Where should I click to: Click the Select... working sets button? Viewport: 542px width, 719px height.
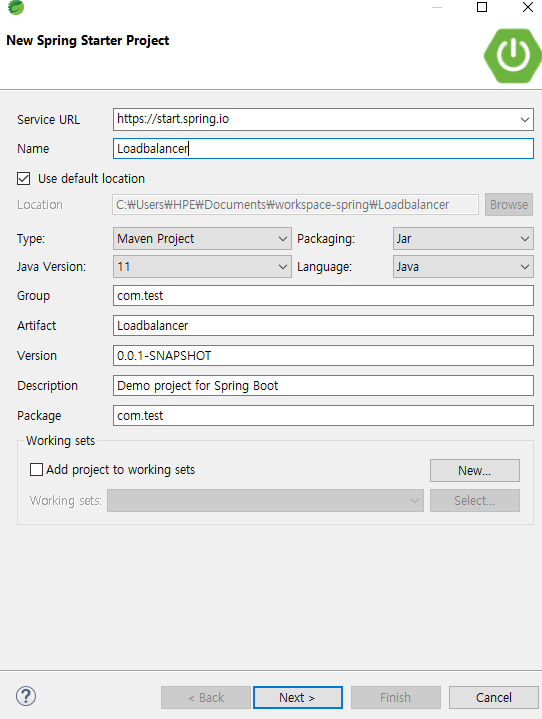coord(475,500)
